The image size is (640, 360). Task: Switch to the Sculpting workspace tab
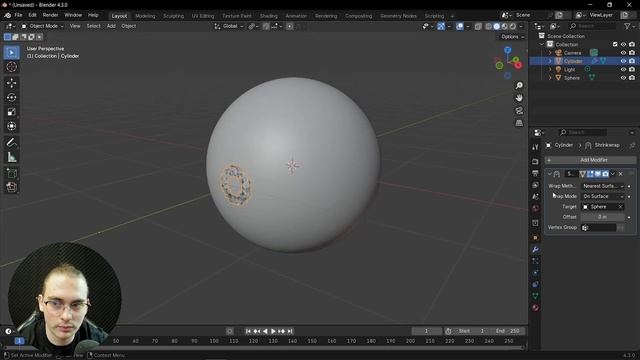point(173,16)
